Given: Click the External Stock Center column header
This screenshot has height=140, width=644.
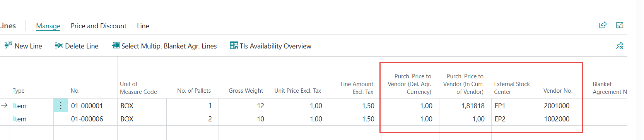Looking at the screenshot, I should coord(512,88).
